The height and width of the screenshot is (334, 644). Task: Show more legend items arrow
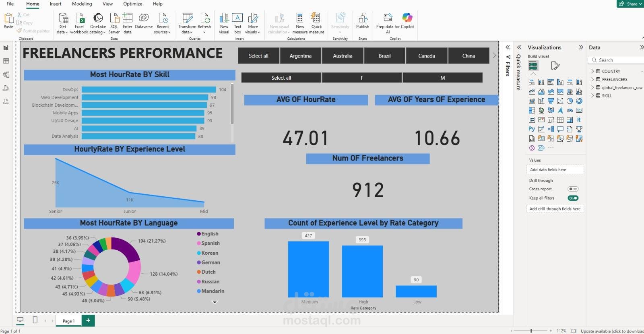[215, 302]
